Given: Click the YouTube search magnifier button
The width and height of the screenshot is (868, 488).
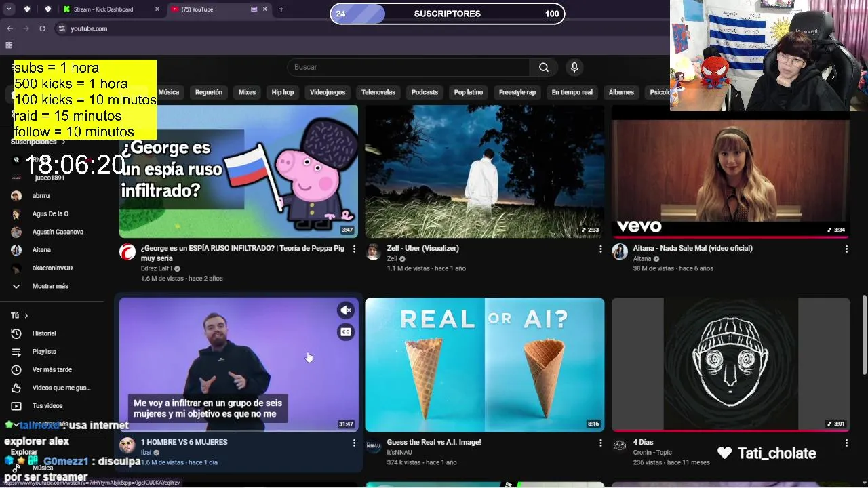Looking at the screenshot, I should 543,67.
